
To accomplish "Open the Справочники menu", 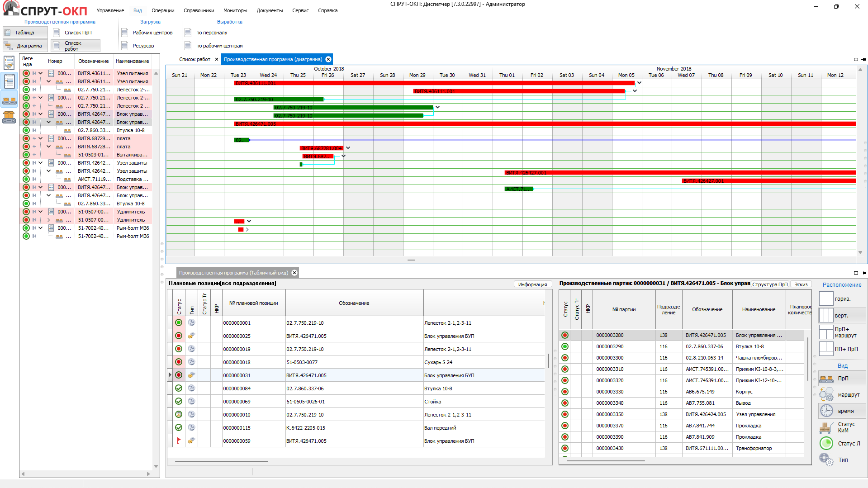I will [x=199, y=10].
